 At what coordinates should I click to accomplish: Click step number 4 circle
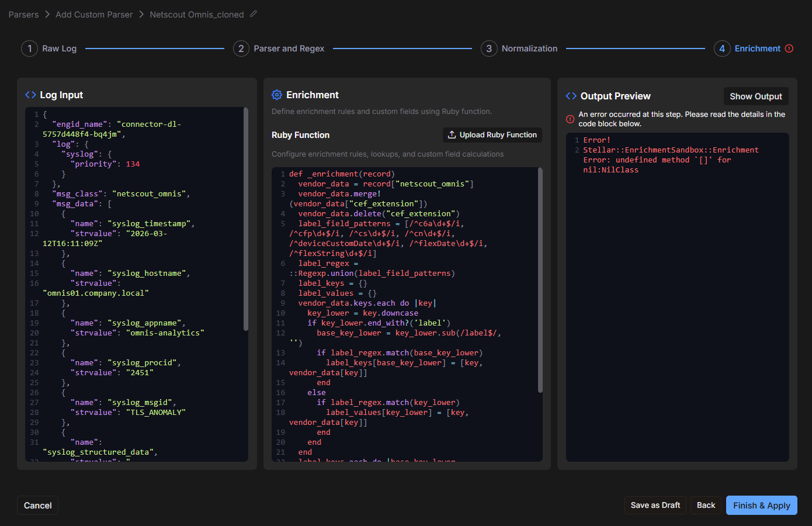point(722,49)
